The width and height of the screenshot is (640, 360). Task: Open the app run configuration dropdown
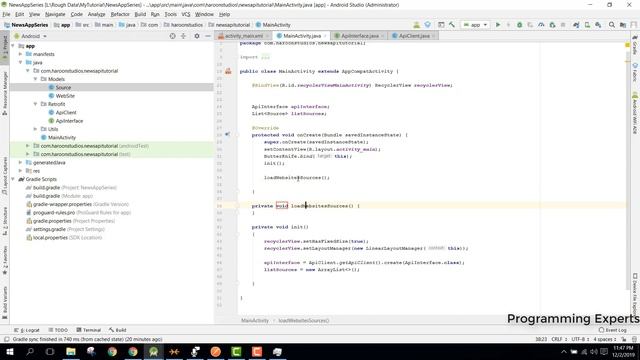click(475, 25)
